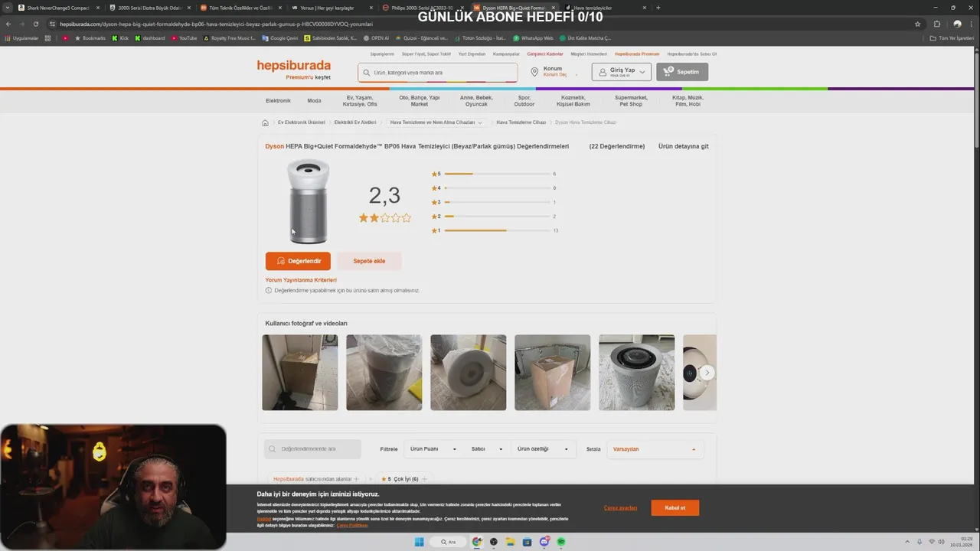Open the Sepetim shopping cart
980x551 pixels.
point(682,72)
